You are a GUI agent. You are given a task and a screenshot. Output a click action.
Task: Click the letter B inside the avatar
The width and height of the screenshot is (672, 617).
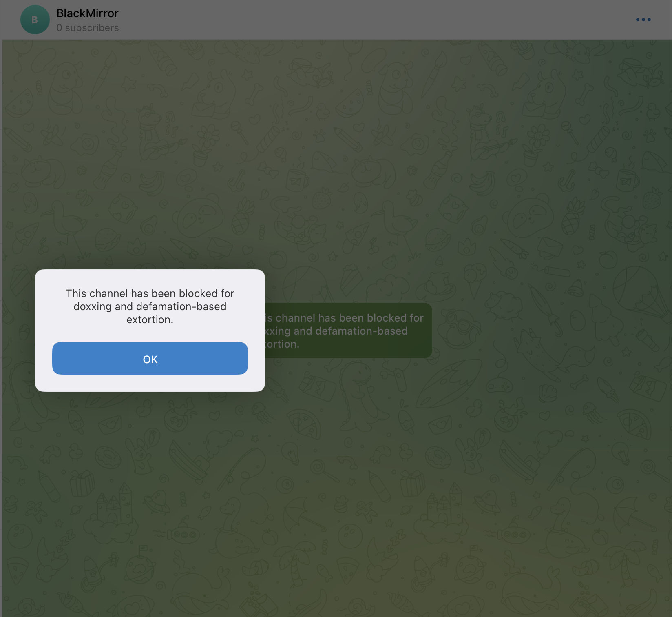35,20
